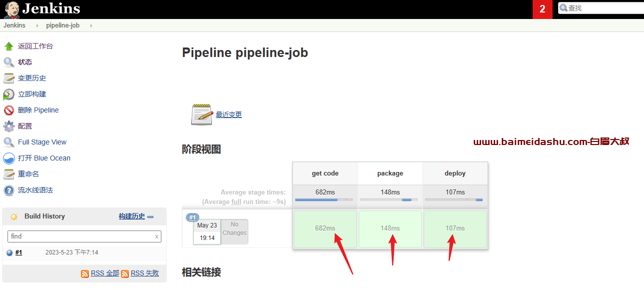644x290 pixels.
Task: Expand the pipeline-job breadcrumb arrow
Action: (x=91, y=25)
